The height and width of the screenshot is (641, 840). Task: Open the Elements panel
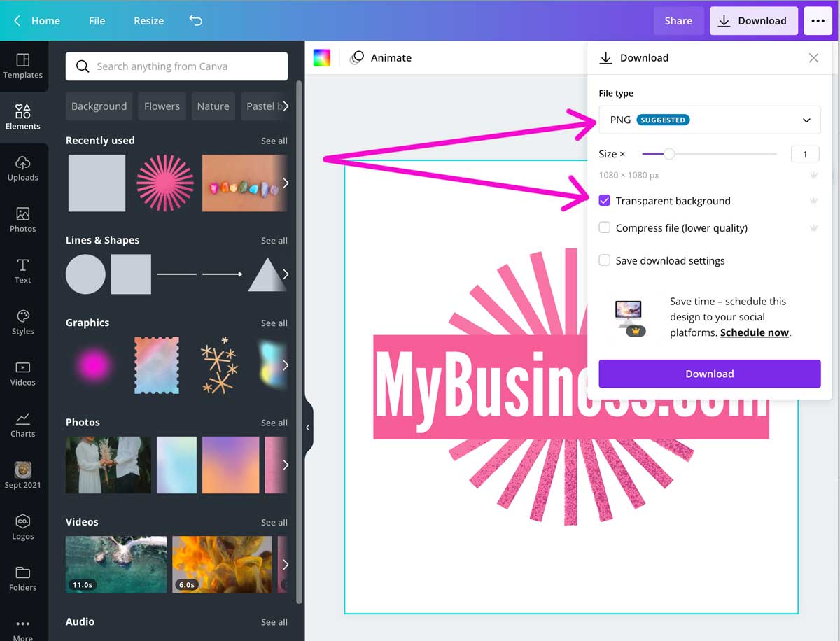point(23,115)
